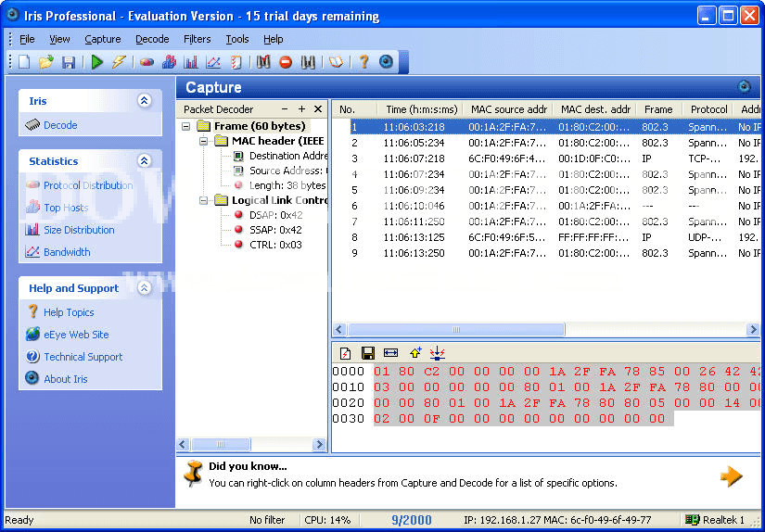Viewport: 765px width, 532px height.
Task: Start capture with the green play icon
Action: tap(96, 62)
